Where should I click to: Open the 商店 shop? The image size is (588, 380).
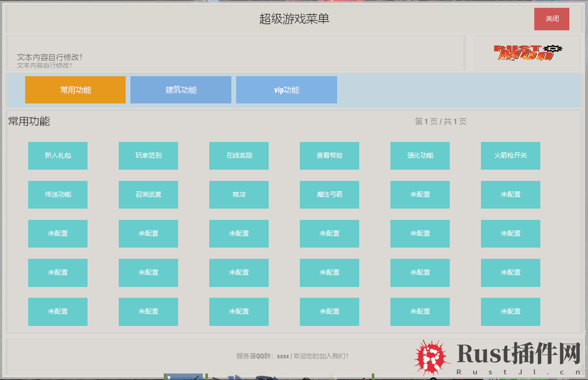tap(239, 195)
